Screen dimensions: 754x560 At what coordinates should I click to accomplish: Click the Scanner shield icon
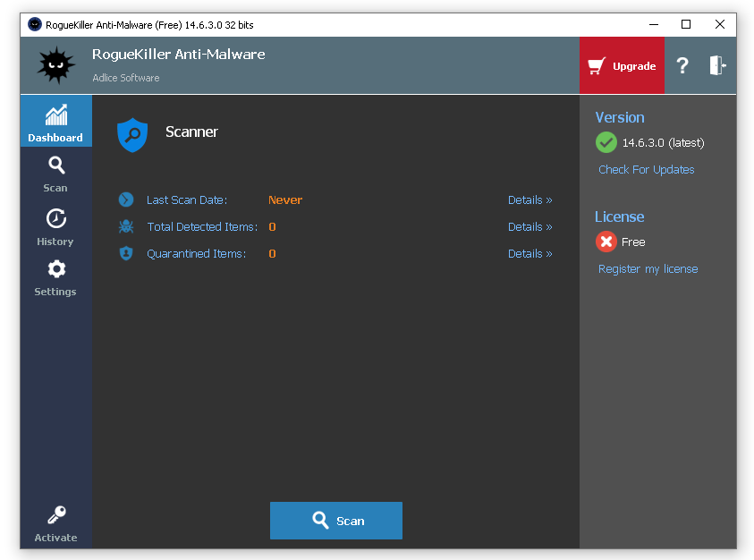click(x=132, y=132)
